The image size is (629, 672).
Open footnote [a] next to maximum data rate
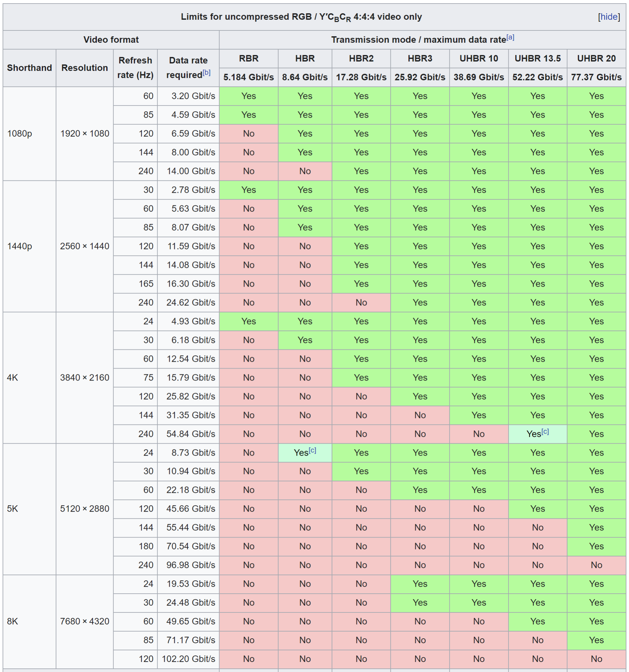(x=510, y=38)
